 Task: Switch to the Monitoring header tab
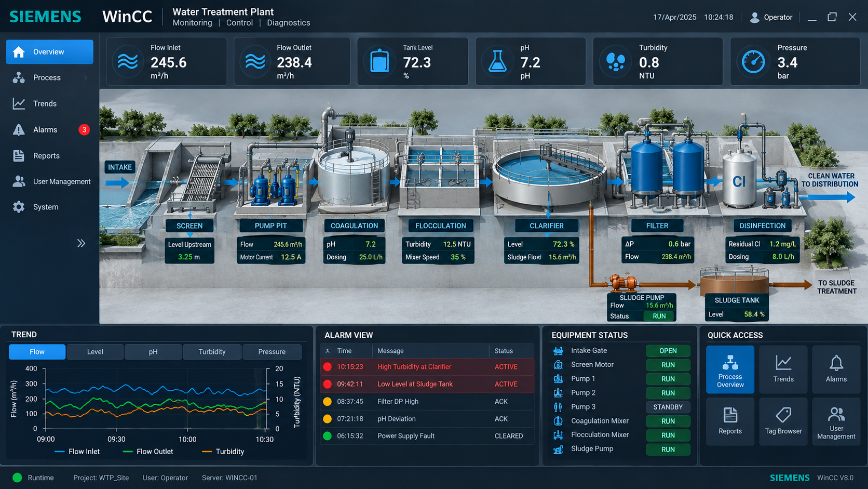pos(192,23)
